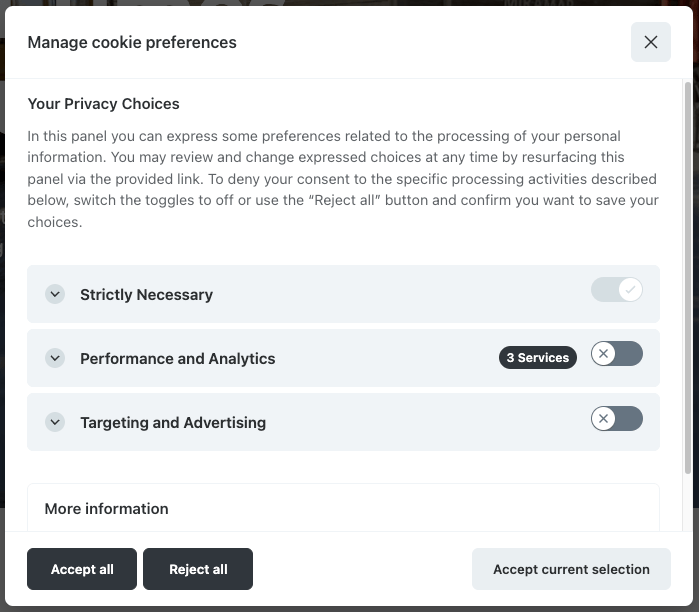Image resolution: width=699 pixels, height=612 pixels.
Task: Click the Manage cookie preferences title
Action: pyautogui.click(x=132, y=42)
